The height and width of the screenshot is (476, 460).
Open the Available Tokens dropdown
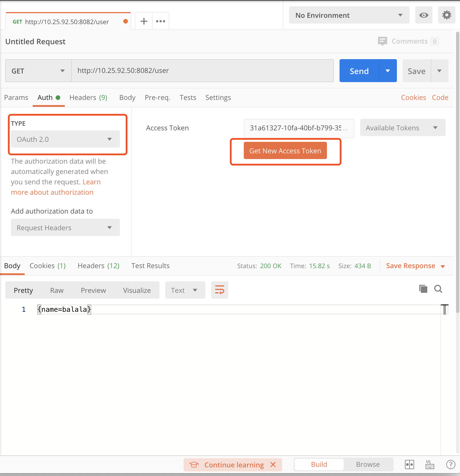403,128
